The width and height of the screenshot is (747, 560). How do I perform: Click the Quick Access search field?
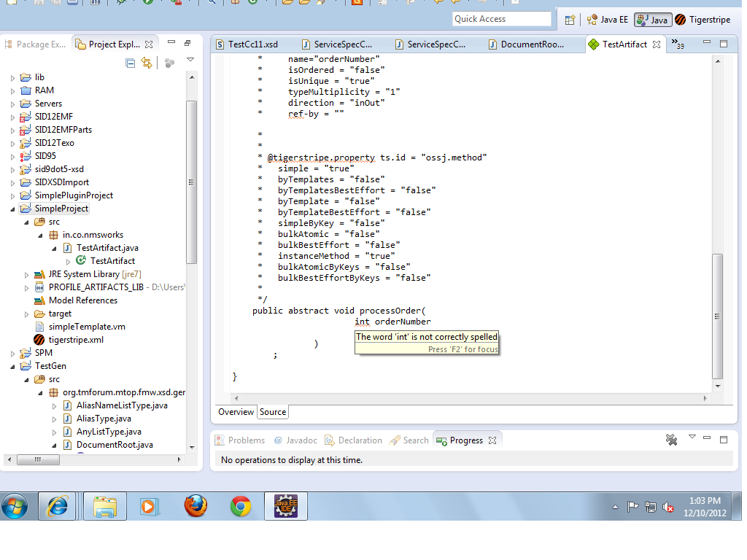[x=501, y=19]
